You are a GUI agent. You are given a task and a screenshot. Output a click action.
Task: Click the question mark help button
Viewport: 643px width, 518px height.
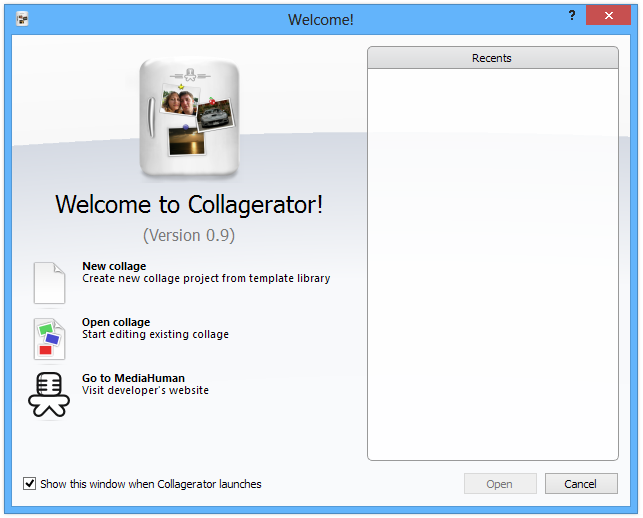click(x=572, y=16)
